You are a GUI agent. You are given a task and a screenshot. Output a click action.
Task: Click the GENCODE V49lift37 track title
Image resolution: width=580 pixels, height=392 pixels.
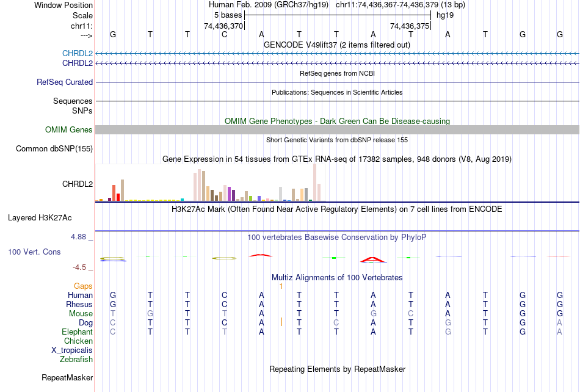[x=337, y=45]
